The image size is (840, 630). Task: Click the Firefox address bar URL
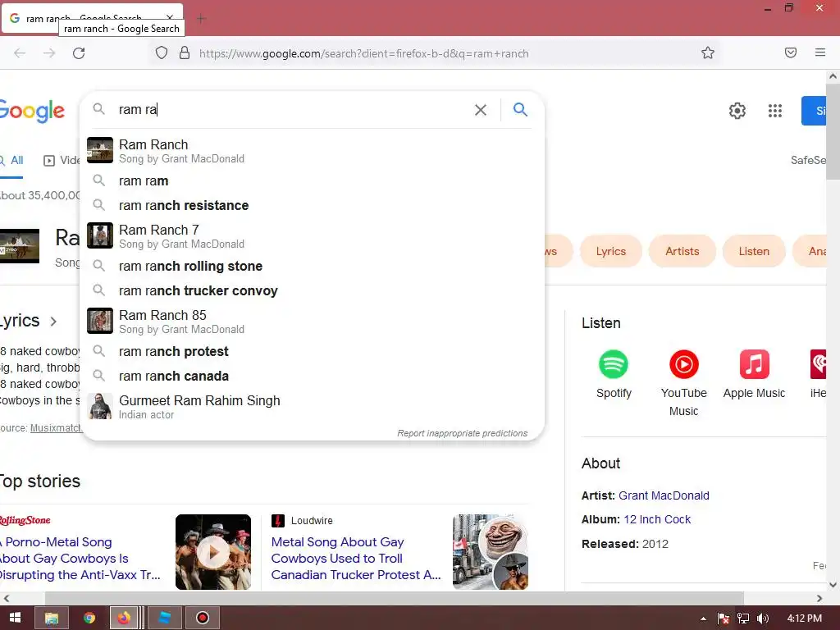pyautogui.click(x=363, y=53)
